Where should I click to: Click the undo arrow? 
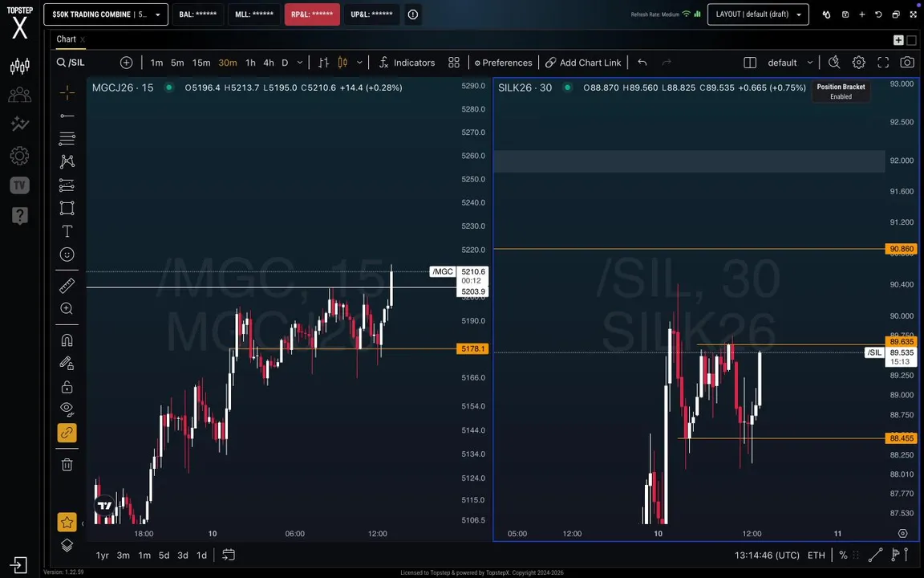click(642, 63)
